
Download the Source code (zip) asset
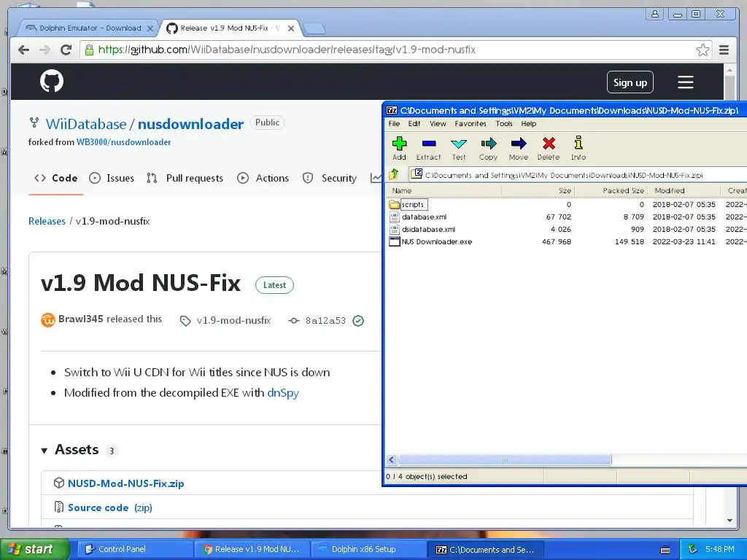pyautogui.click(x=110, y=507)
